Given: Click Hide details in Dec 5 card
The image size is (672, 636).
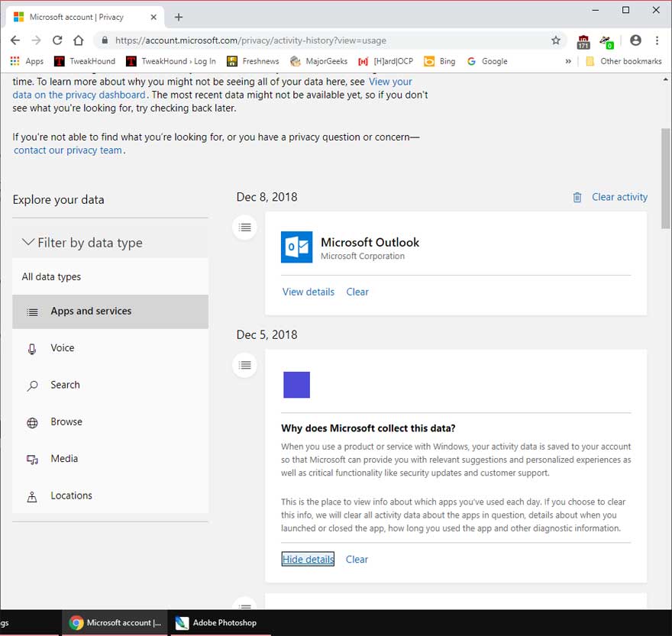Looking at the screenshot, I should [308, 560].
